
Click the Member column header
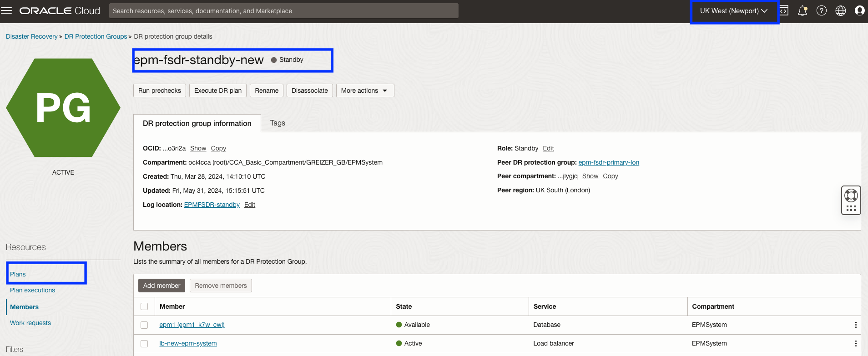[172, 306]
